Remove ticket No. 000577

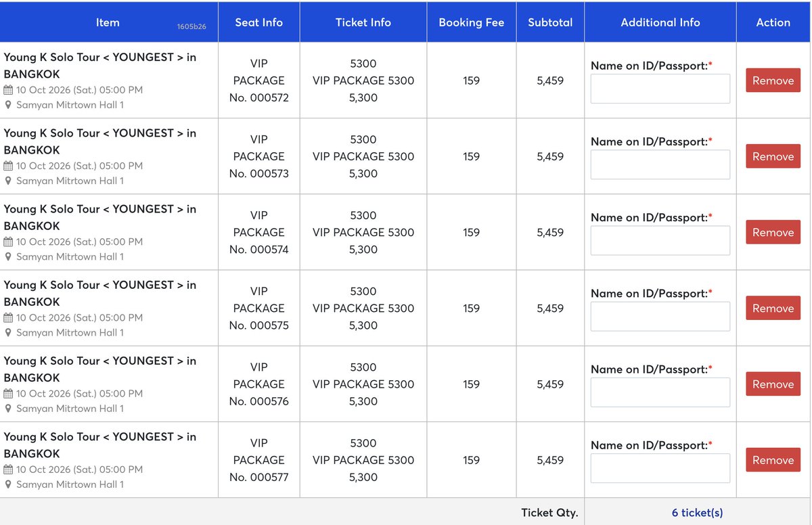pos(773,460)
